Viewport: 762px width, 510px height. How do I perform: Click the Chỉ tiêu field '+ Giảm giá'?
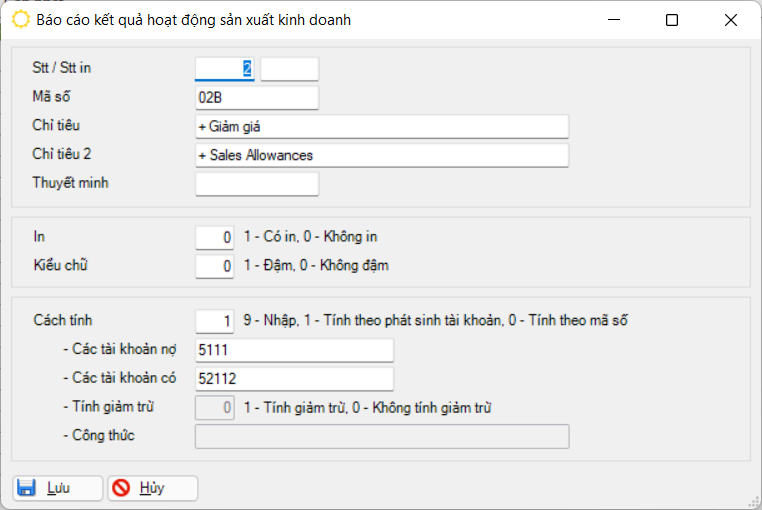coord(381,126)
